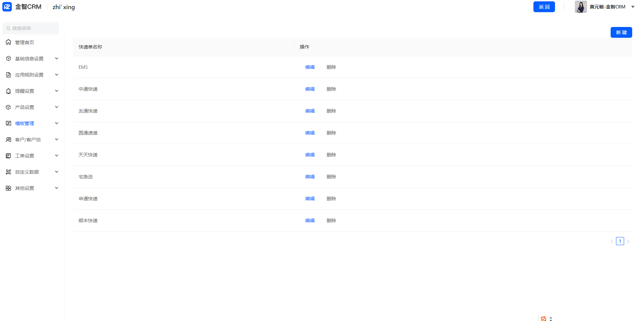Click the box icon for 产品设置

[8, 107]
